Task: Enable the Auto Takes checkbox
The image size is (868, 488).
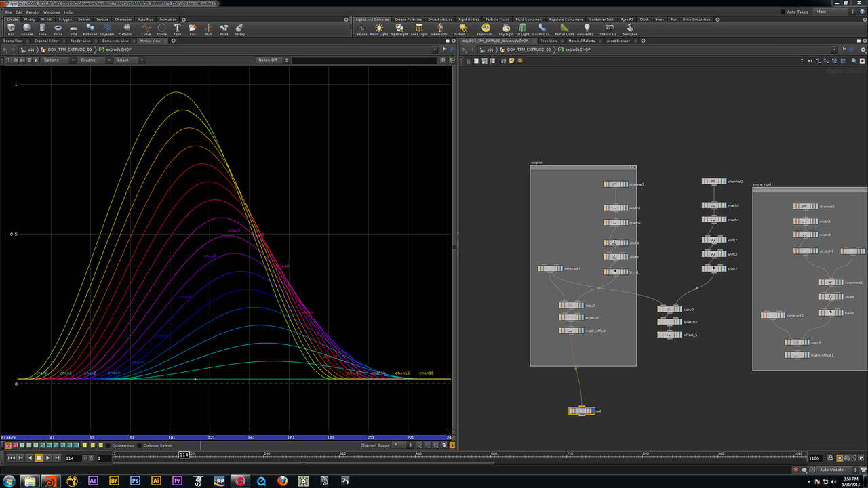Action: [x=783, y=12]
